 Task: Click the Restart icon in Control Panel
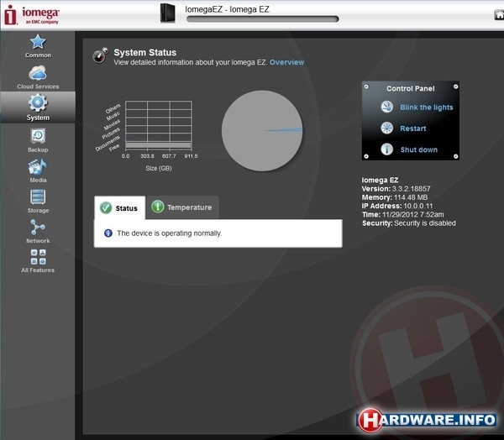tap(387, 128)
